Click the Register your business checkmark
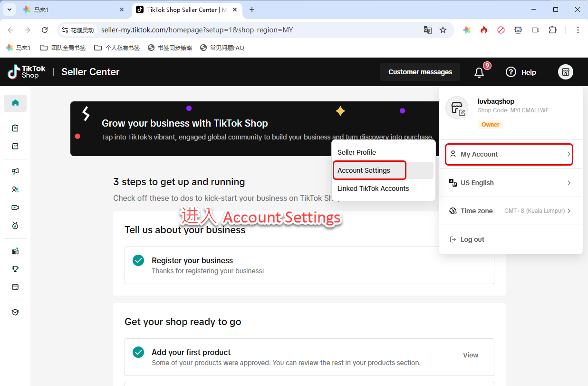Screen dimensions: 588x386 138,260
